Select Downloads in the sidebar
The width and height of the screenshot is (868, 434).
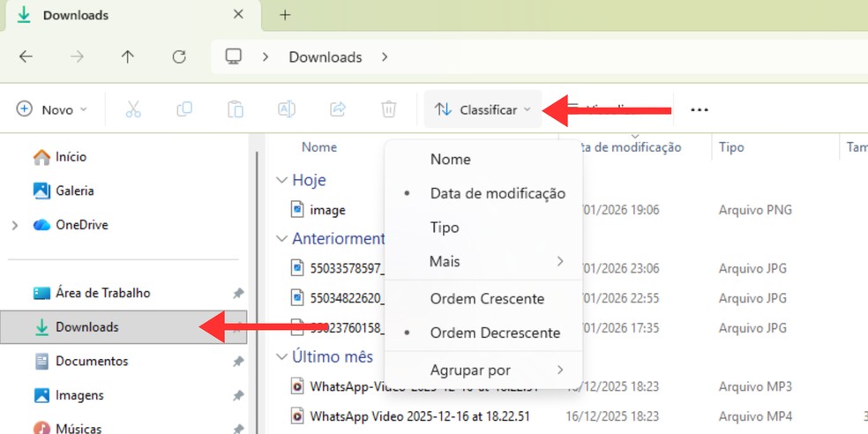[123, 327]
